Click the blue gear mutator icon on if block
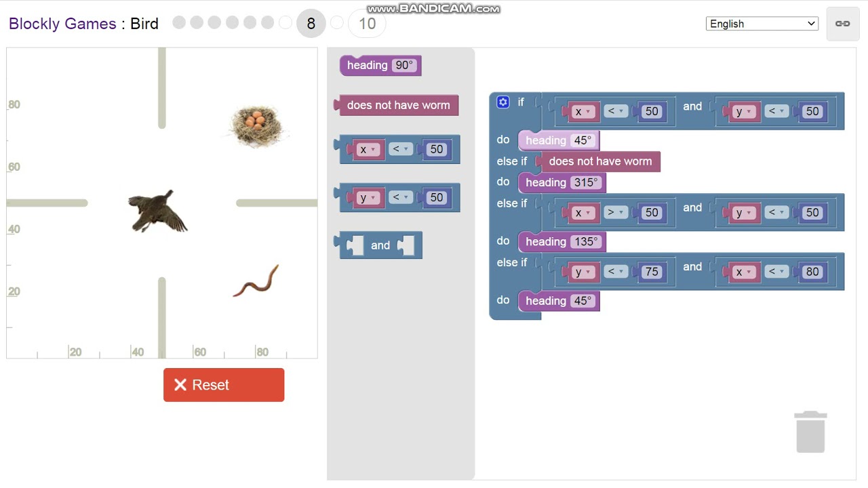The height and width of the screenshot is (488, 868). (x=502, y=102)
